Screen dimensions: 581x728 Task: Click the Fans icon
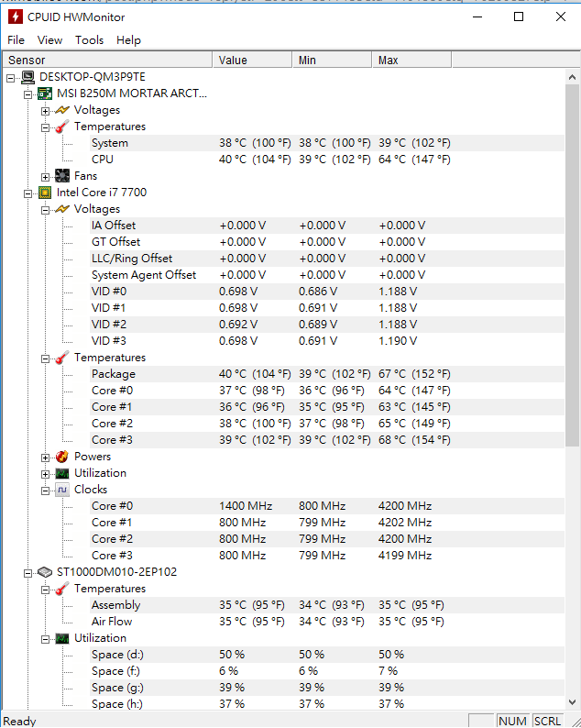[x=62, y=176]
